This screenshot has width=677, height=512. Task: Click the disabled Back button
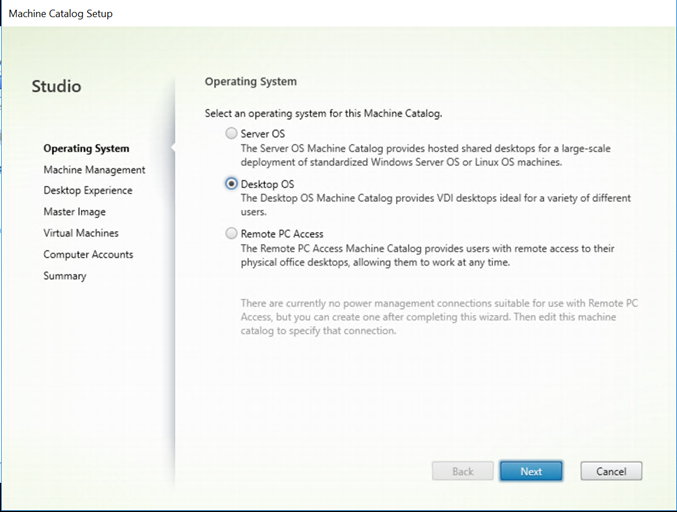tap(462, 471)
